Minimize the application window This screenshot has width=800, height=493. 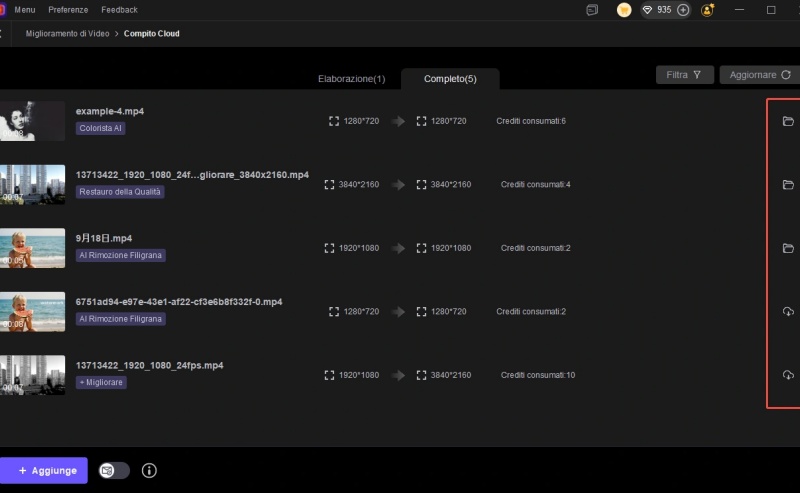pos(739,10)
